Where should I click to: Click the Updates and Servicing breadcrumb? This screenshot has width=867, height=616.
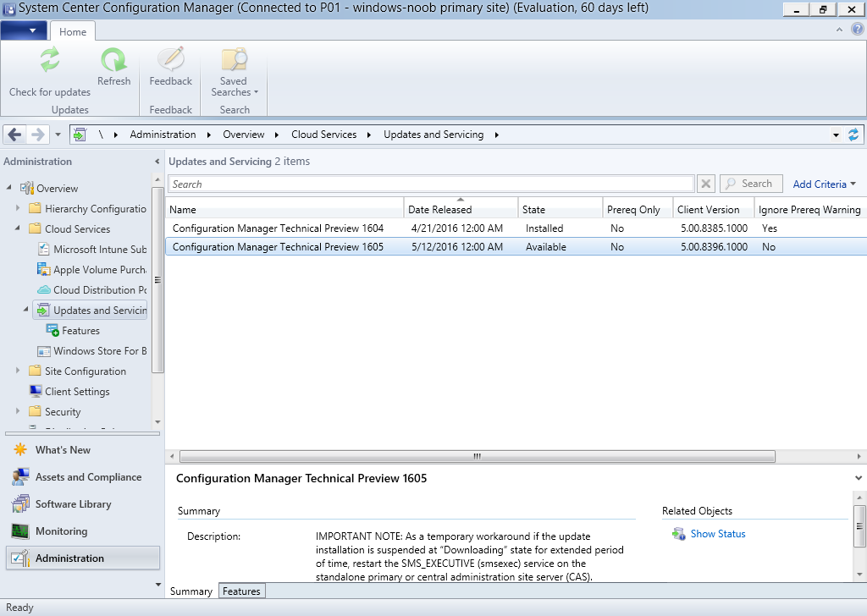click(x=433, y=135)
